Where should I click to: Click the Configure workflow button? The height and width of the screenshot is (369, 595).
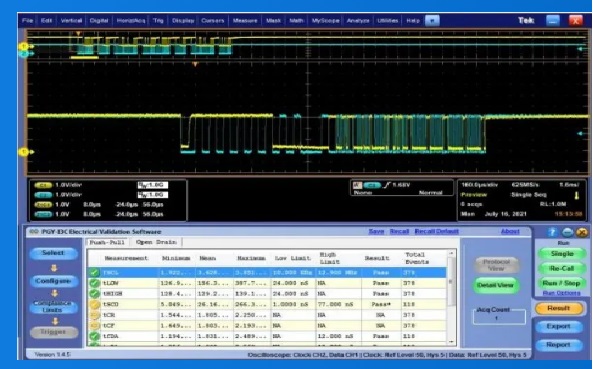[53, 281]
